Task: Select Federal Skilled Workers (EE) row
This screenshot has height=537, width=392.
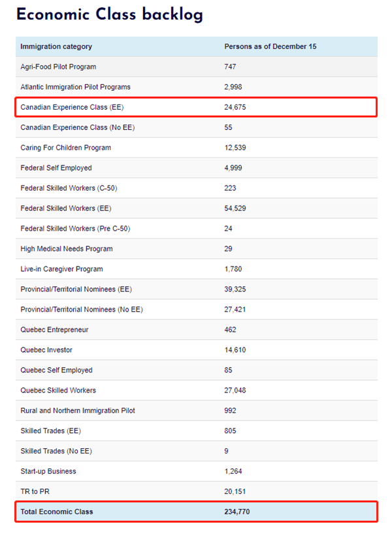Action: [197, 208]
